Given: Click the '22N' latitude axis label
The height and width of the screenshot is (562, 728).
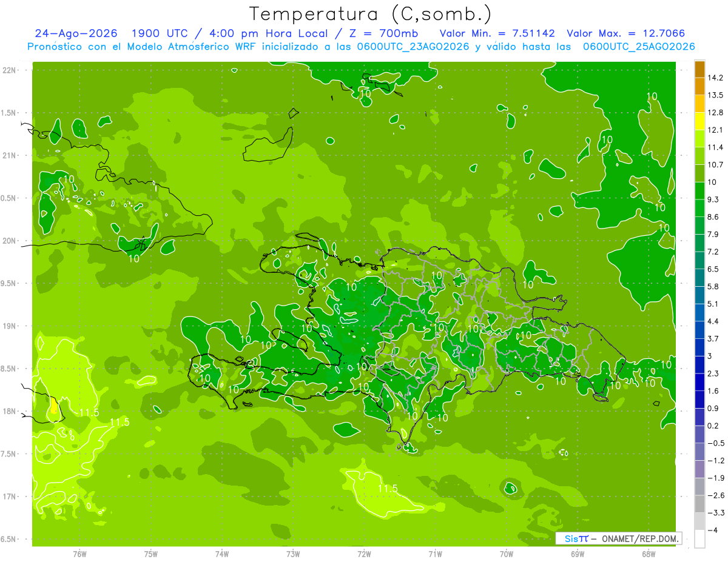Looking at the screenshot, I should pyautogui.click(x=9, y=70).
